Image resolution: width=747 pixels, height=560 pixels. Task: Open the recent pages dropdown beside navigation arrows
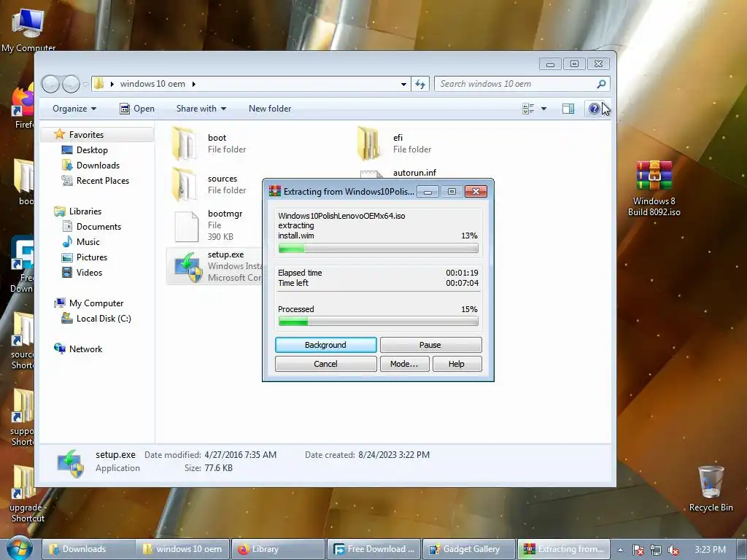[85, 85]
